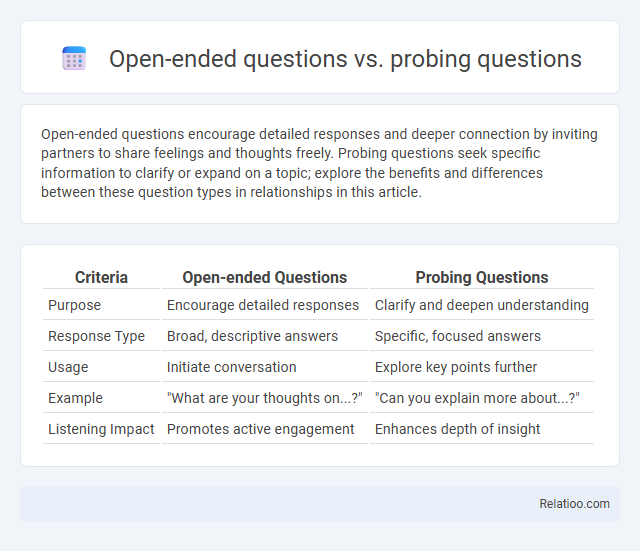Select the 'Probing Questions' column header

(482, 278)
